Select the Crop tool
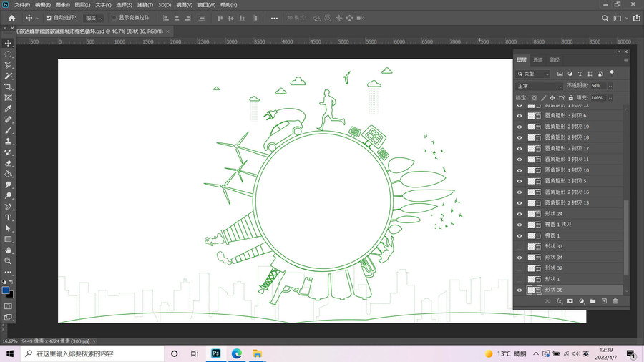 coord(8,87)
